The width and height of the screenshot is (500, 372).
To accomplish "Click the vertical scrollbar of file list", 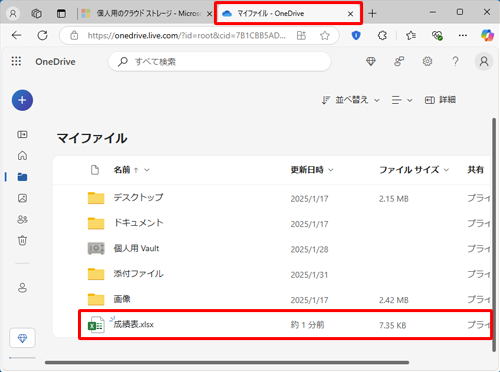I will (x=494, y=235).
